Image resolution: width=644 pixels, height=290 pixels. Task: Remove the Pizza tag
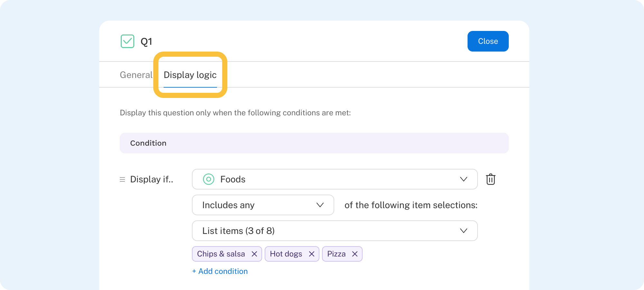[355, 254]
